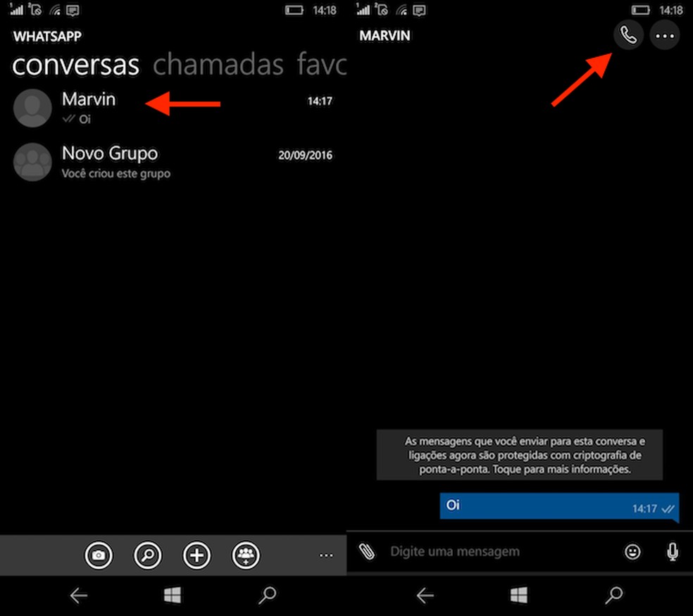The height and width of the screenshot is (616, 693).
Task: Open the conversation with Marvin
Action: (x=89, y=99)
